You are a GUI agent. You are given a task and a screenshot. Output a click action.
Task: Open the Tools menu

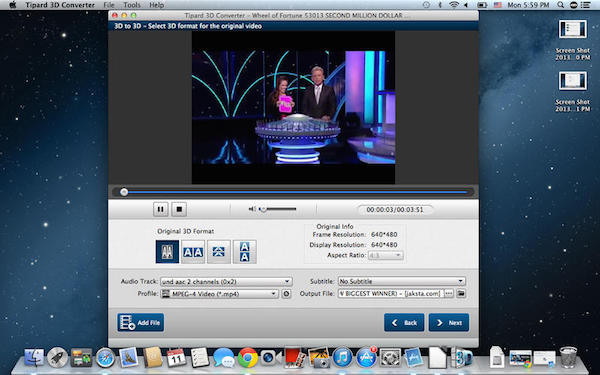click(132, 5)
